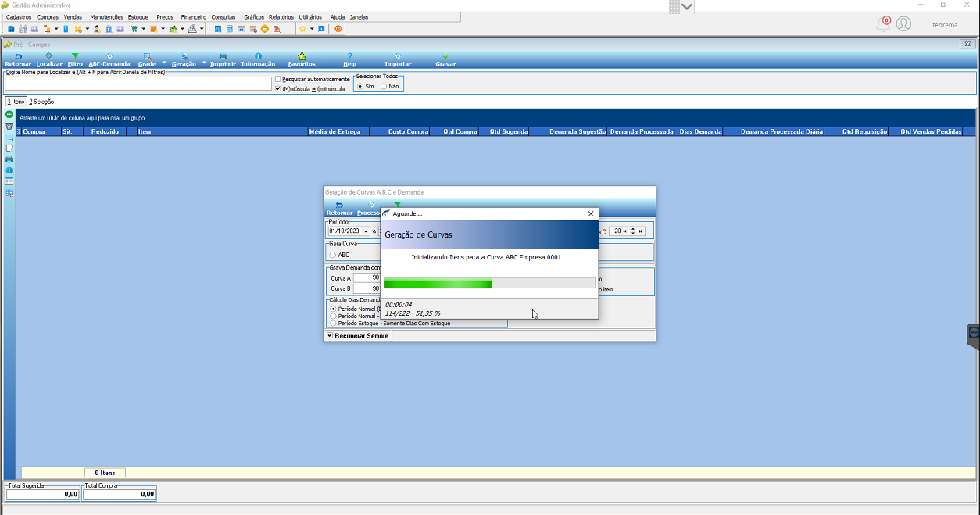Click the Importar button
980x515 pixels.
(398, 60)
